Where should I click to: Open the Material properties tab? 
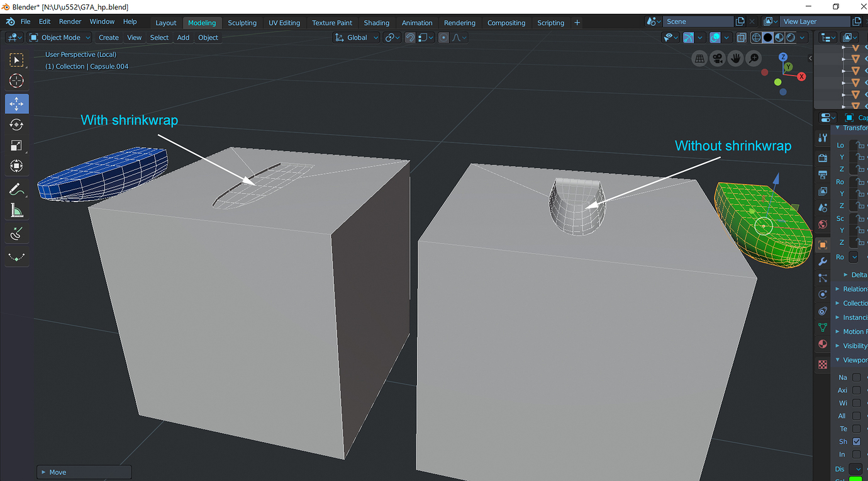823,344
